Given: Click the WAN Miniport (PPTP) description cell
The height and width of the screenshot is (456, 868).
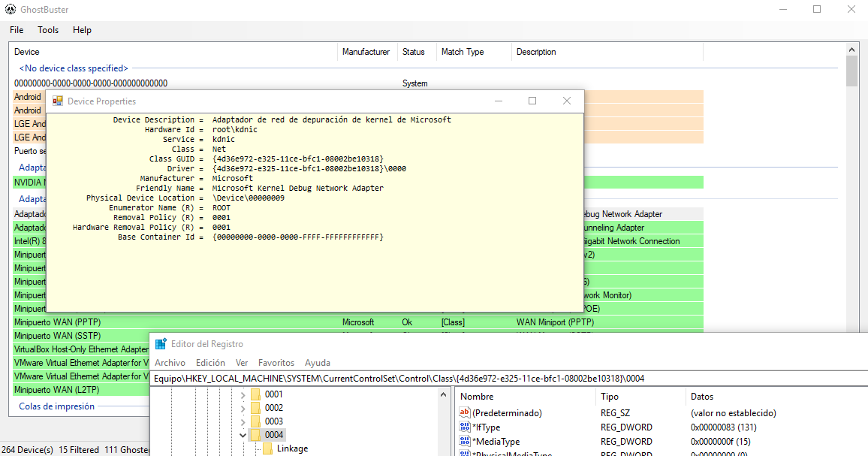Looking at the screenshot, I should coord(555,322).
